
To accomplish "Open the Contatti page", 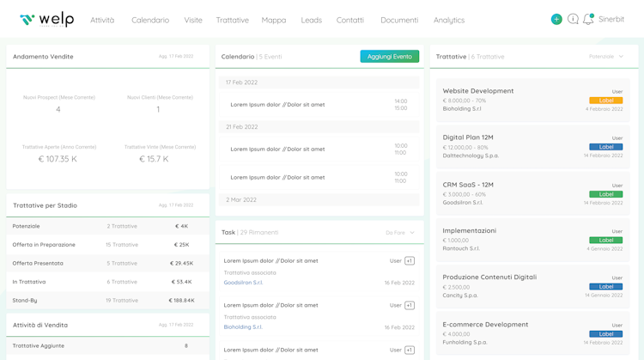I will (350, 20).
